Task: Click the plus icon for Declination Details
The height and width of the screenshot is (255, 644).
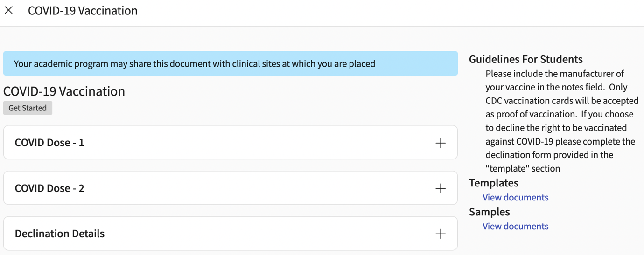Action: tap(440, 234)
